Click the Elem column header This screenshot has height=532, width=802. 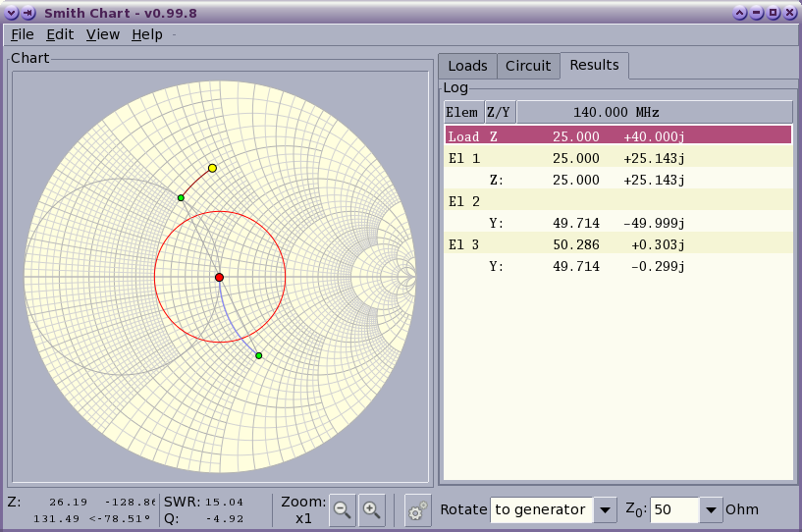click(462, 112)
